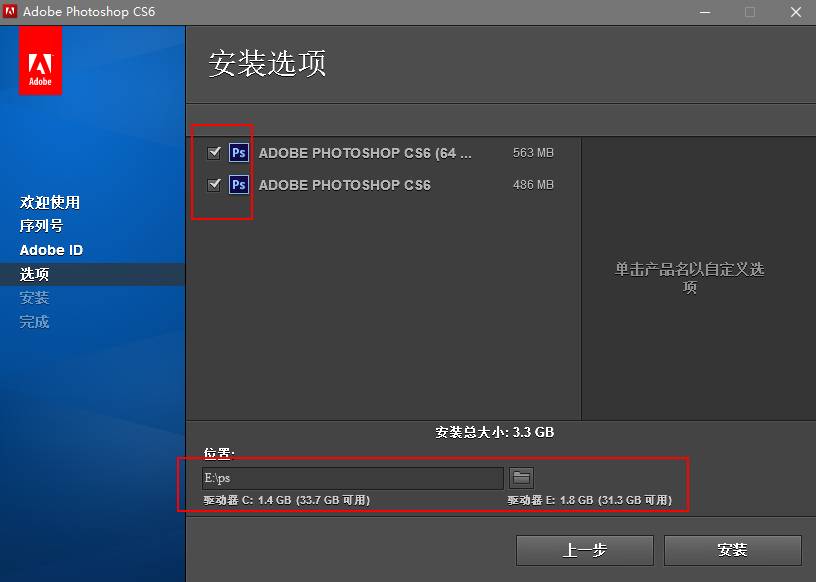This screenshot has width=816, height=582.
Task: Click inside the E:\ps location input field
Action: tap(350, 477)
